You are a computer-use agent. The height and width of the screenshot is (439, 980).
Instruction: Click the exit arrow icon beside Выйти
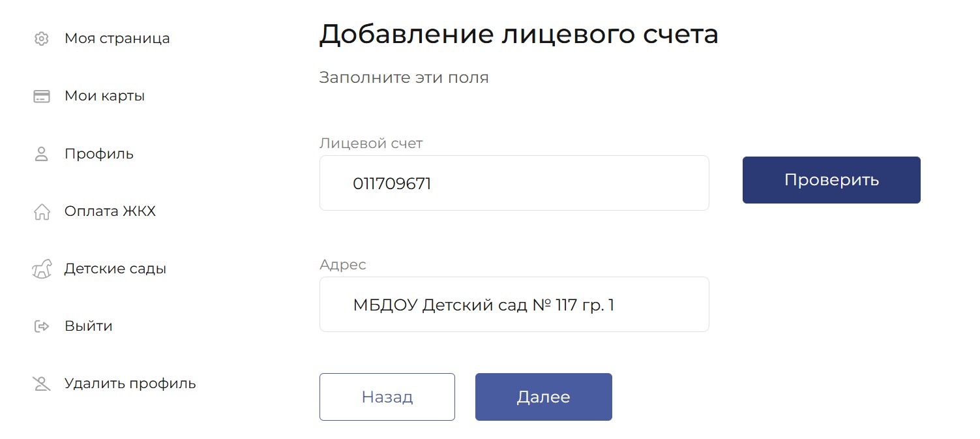(41, 326)
